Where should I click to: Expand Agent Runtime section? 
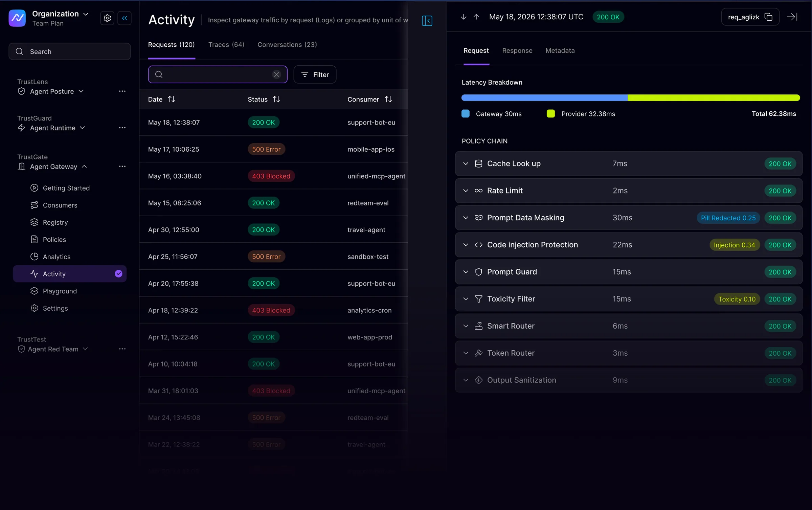(x=83, y=128)
